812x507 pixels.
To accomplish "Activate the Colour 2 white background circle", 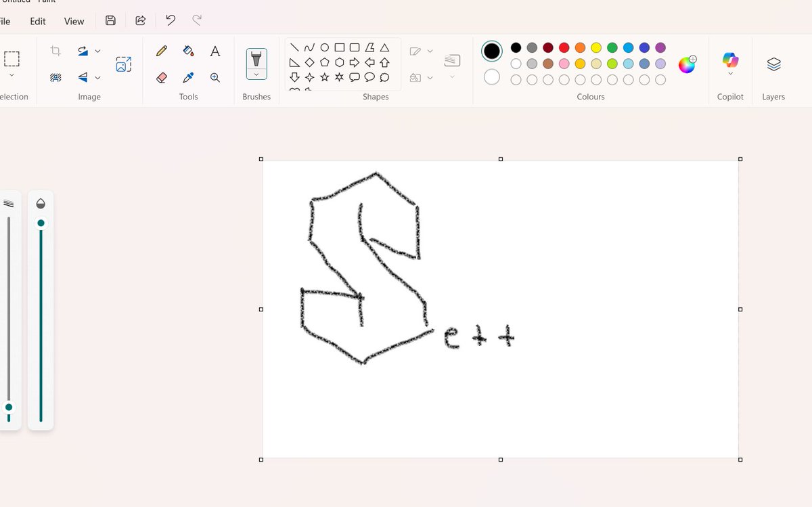I will 492,77.
